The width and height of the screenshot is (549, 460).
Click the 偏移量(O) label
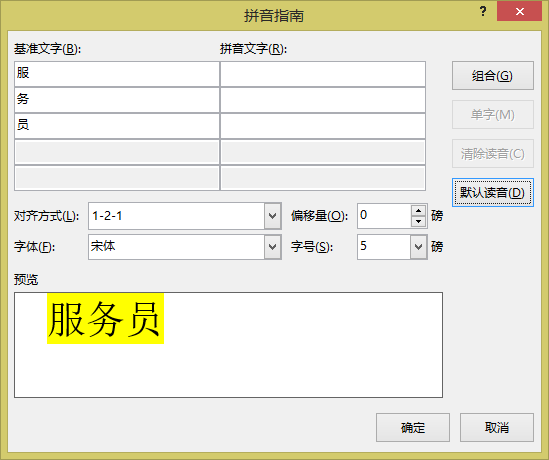click(319, 216)
